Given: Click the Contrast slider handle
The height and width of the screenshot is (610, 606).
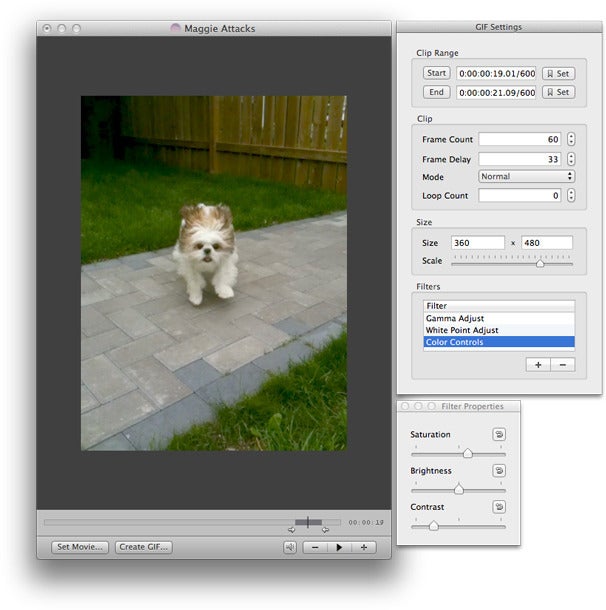Looking at the screenshot, I should point(434,526).
